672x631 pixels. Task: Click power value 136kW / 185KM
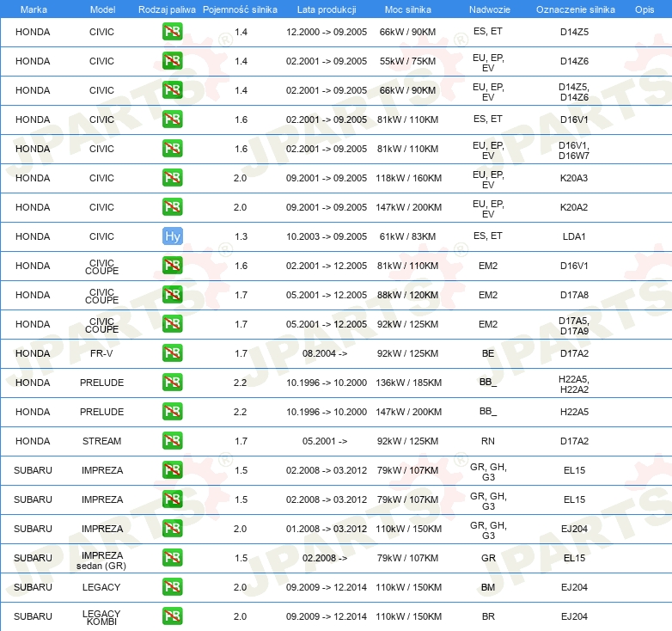coord(408,383)
